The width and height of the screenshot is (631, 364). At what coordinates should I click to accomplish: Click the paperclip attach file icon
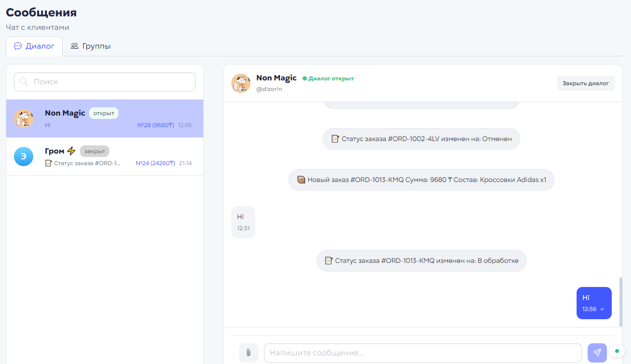tap(249, 353)
